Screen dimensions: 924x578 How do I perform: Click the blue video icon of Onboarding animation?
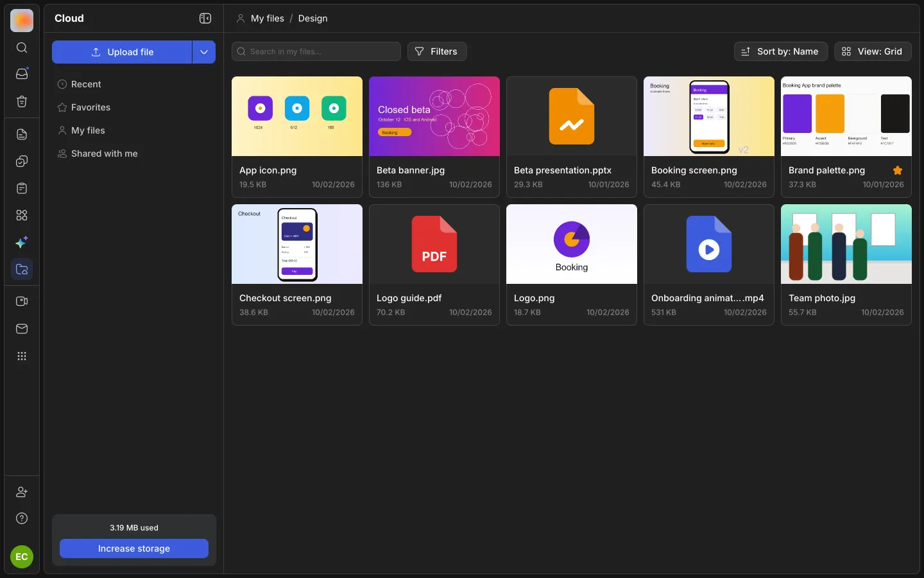point(709,244)
